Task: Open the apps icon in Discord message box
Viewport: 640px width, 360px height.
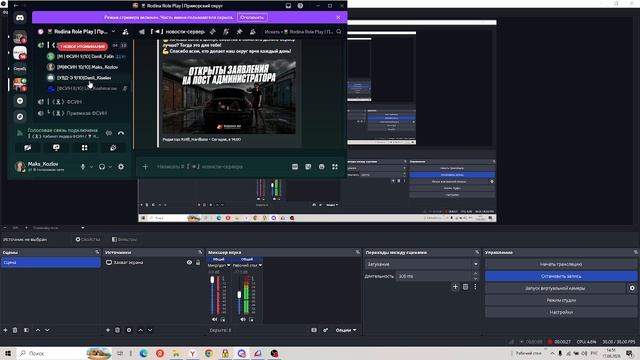Action: point(335,167)
